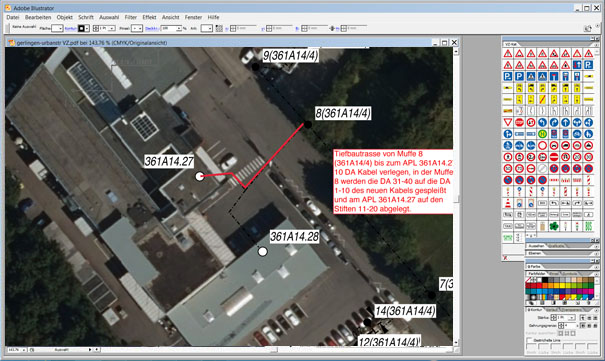Open the Filter menu
The image size is (605, 361).
click(x=131, y=17)
